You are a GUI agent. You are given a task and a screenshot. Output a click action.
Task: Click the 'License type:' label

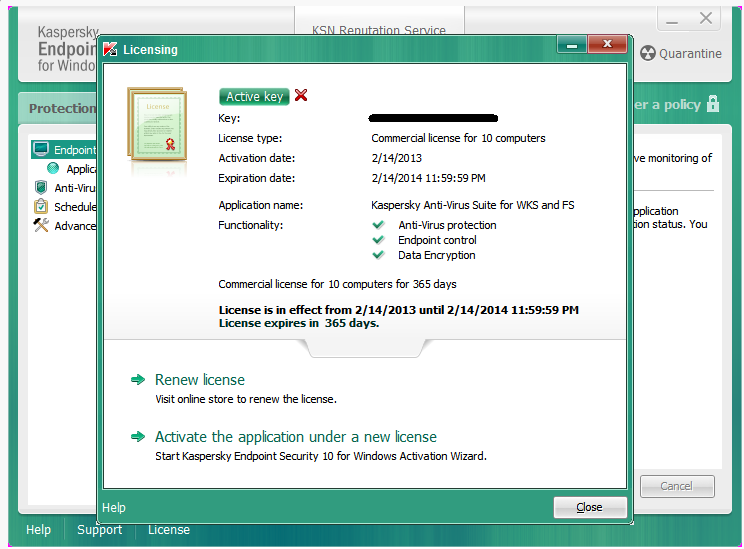[250, 138]
